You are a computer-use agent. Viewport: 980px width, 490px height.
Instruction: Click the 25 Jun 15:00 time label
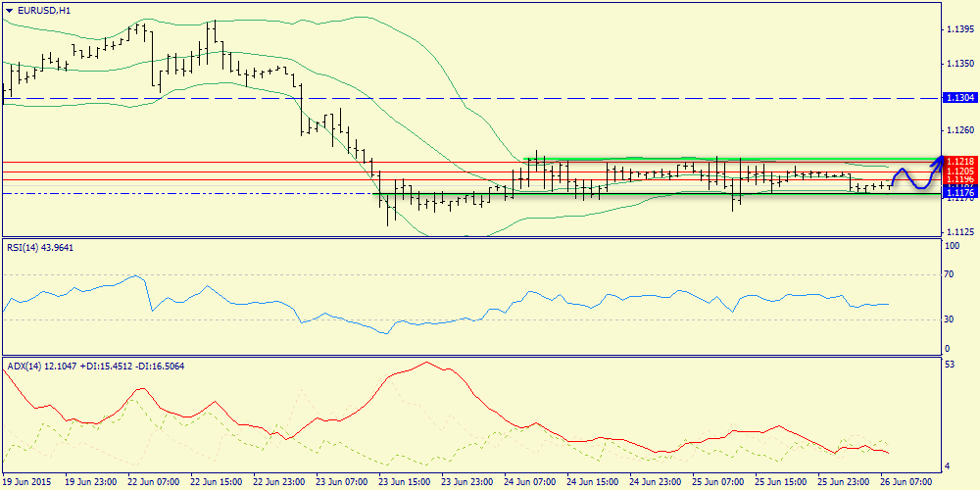pos(779,482)
